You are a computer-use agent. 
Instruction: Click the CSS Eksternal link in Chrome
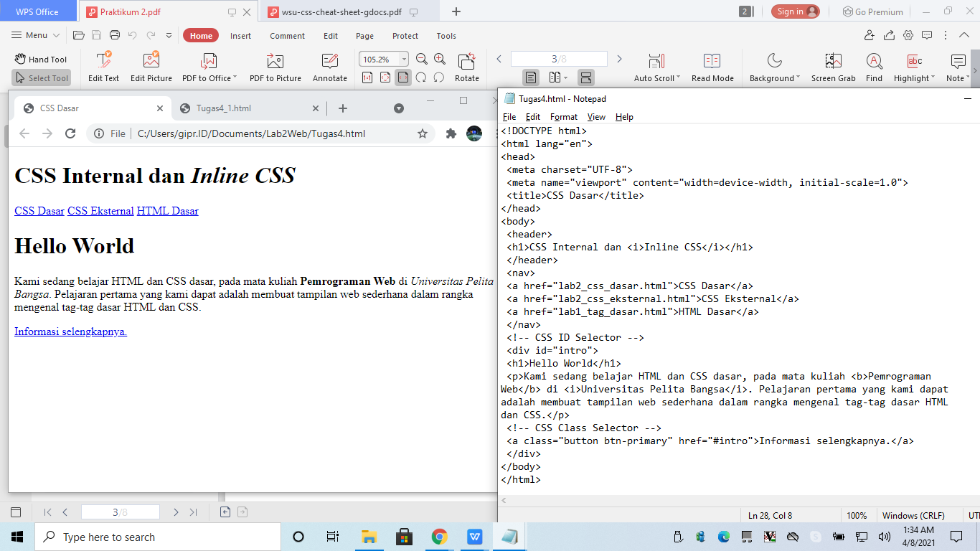[100, 211]
